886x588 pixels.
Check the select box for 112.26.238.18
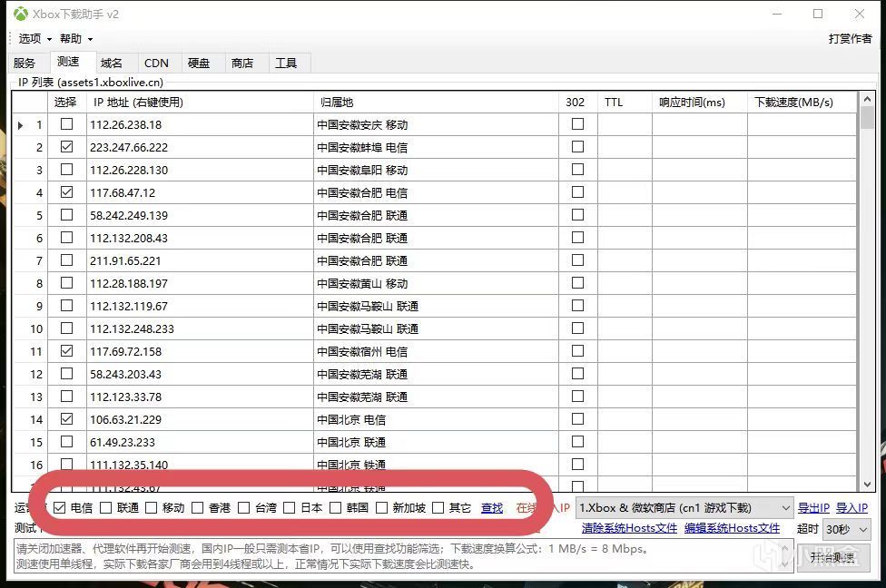point(66,123)
